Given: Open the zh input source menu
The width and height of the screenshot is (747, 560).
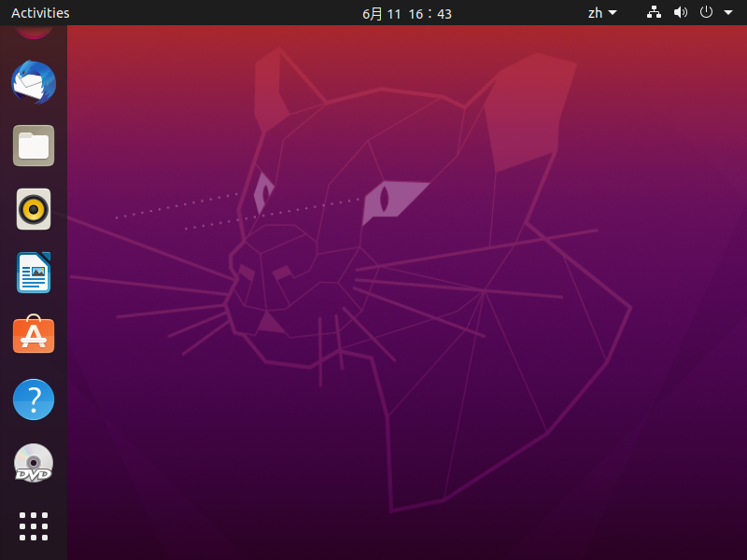Looking at the screenshot, I should click(602, 13).
